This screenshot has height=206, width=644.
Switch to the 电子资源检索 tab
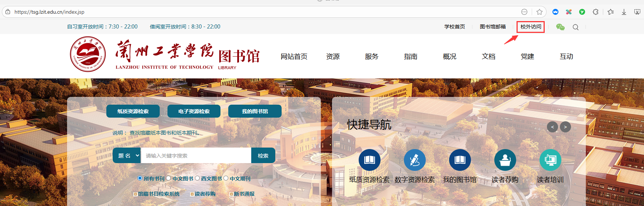point(194,111)
